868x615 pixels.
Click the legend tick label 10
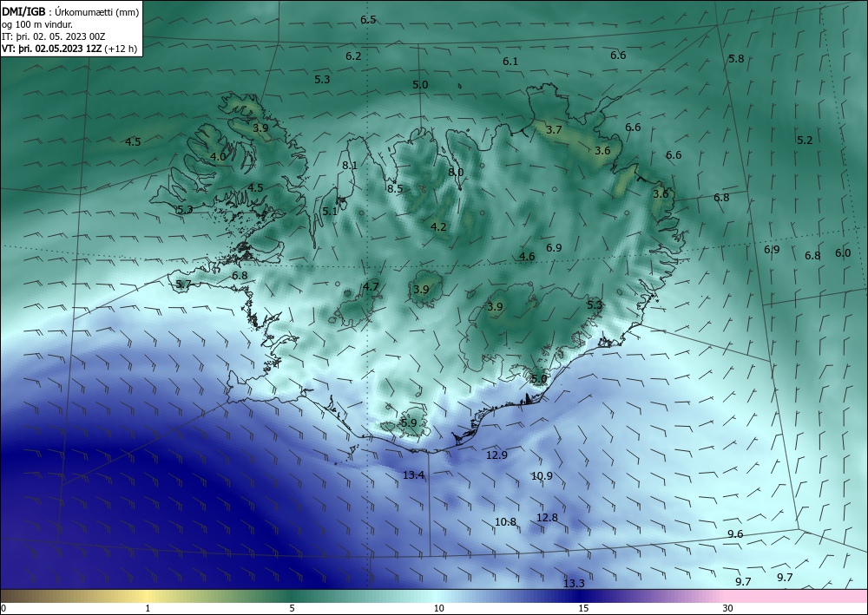[438, 609]
